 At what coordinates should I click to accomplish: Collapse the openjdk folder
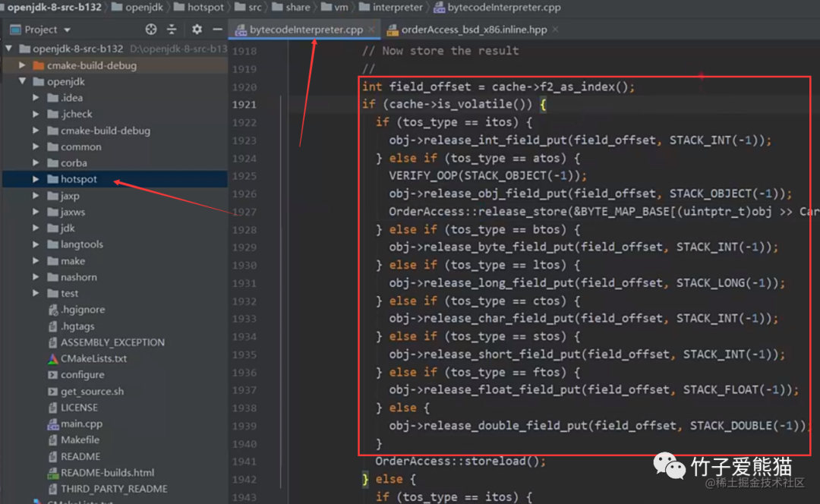(22, 81)
